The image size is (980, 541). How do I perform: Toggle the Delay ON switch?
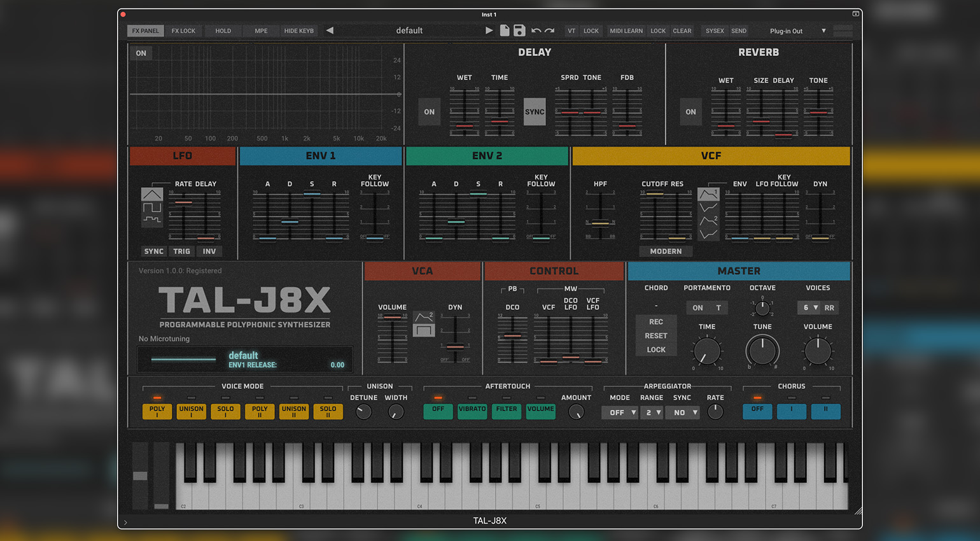click(430, 112)
